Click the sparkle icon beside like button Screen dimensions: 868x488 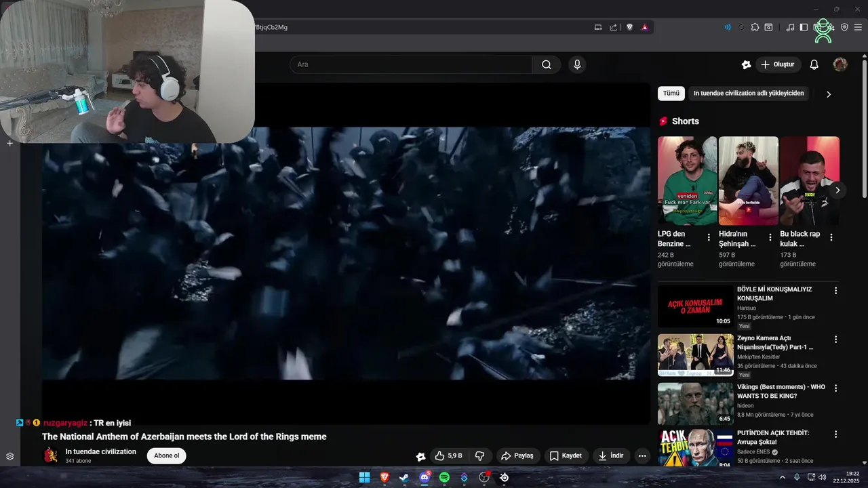coord(420,456)
